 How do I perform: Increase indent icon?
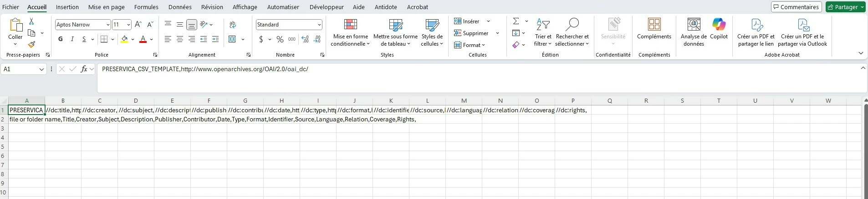(215, 39)
